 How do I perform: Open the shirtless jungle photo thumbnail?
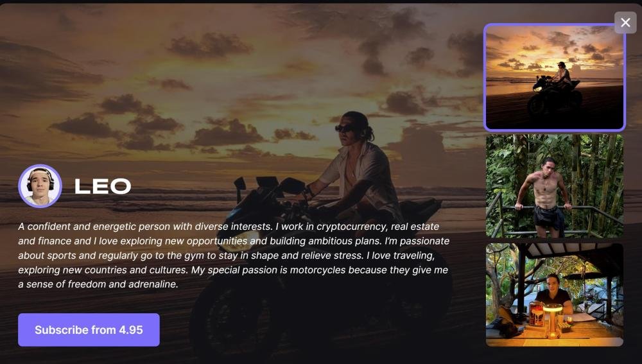(x=555, y=186)
